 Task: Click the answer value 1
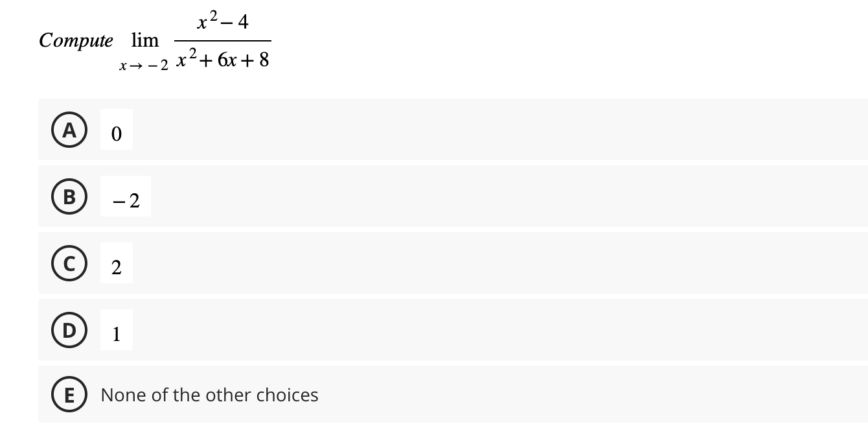point(116,333)
